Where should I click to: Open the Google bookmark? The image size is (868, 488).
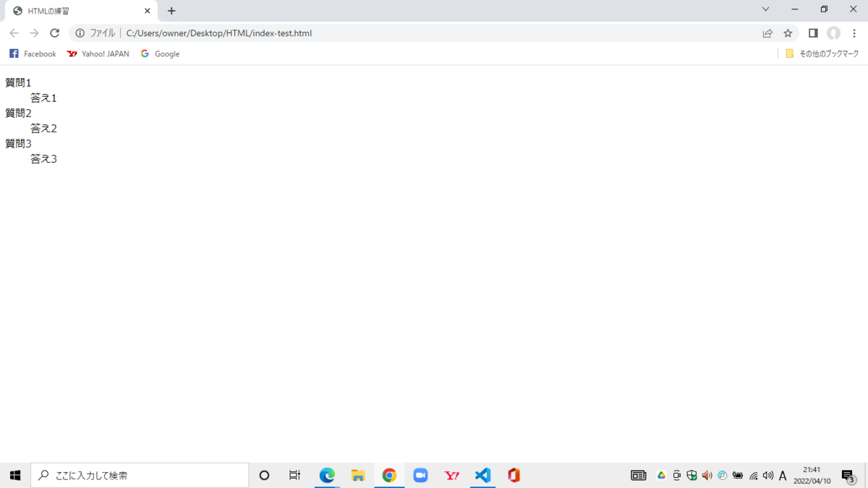click(159, 53)
